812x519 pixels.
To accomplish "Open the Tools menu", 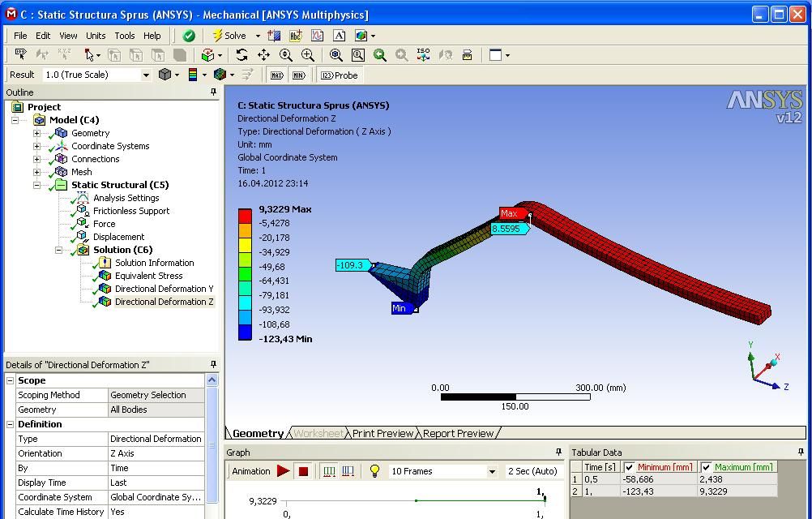I will click(x=125, y=36).
